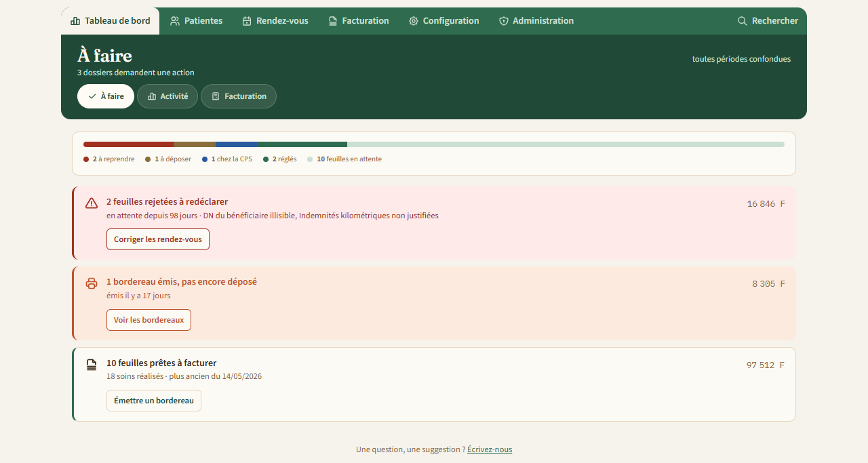
Task: Switch to the Facturation top tab
Action: tap(358, 21)
